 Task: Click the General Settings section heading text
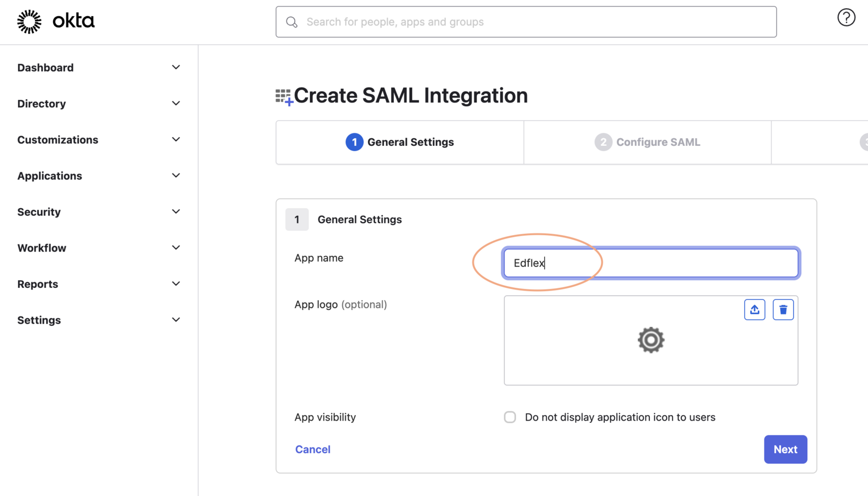[x=360, y=220]
